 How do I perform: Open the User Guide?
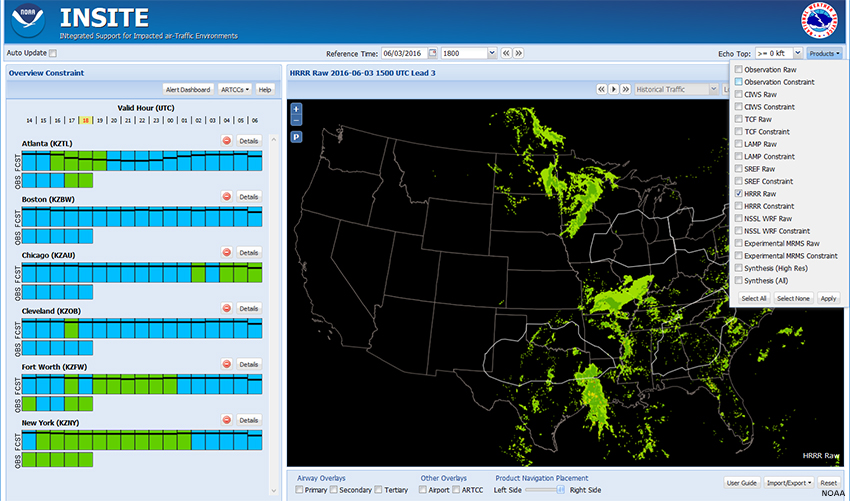pos(742,483)
